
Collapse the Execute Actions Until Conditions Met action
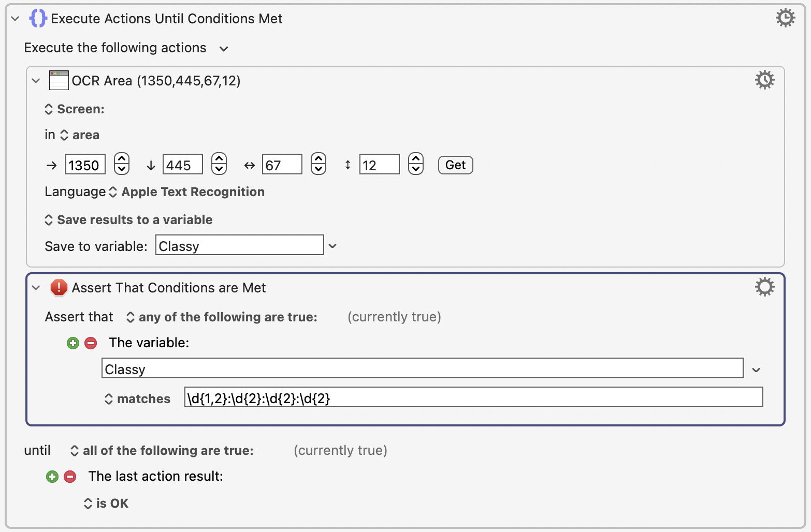coord(16,19)
